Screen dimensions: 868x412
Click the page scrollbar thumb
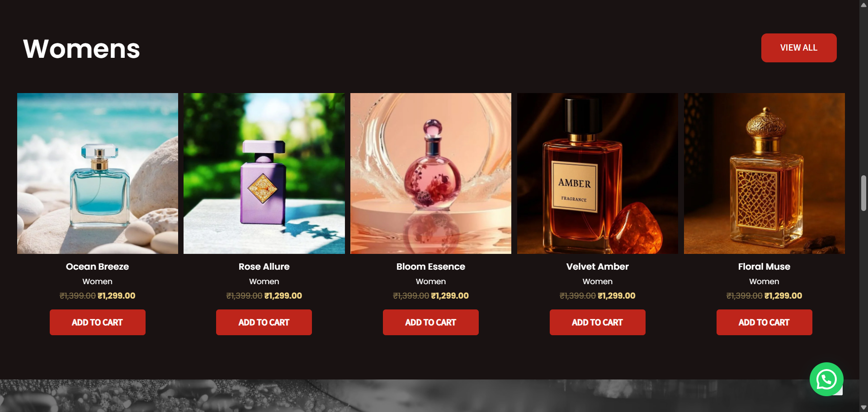(x=863, y=193)
